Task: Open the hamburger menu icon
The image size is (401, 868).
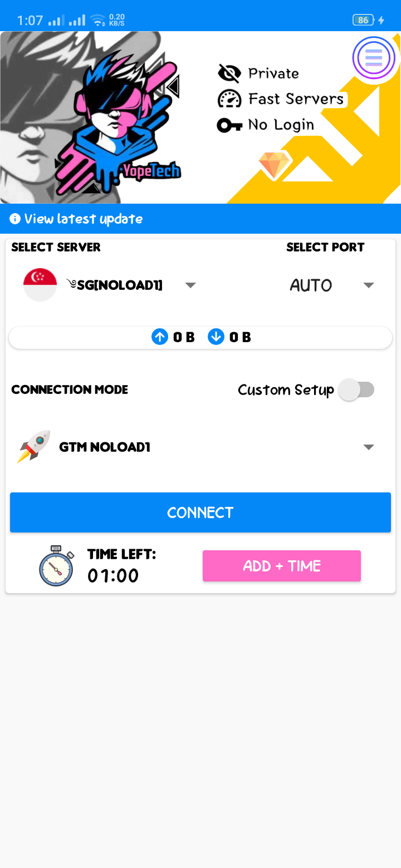Action: pyautogui.click(x=374, y=58)
